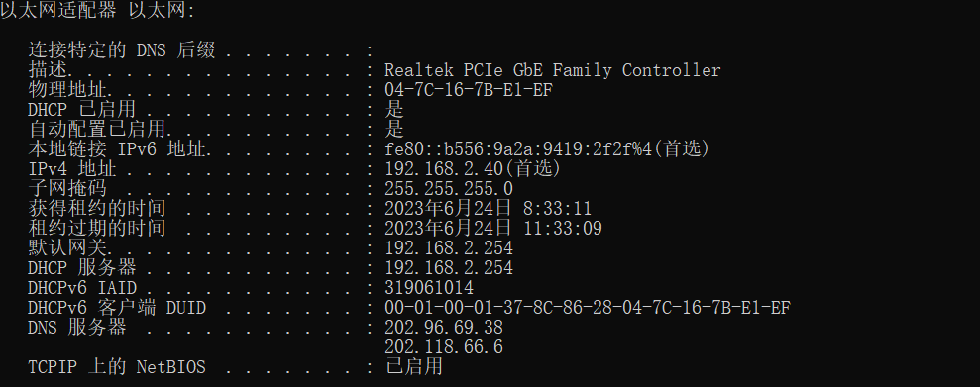Click the first DNS server 202.96.69.38
The image size is (980, 387).
point(444,328)
